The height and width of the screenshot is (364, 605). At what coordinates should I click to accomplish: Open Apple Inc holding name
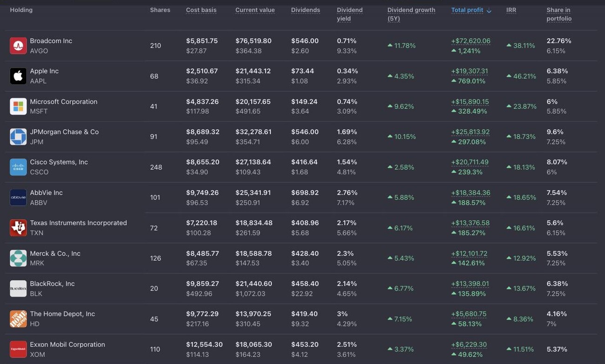pyautogui.click(x=44, y=71)
